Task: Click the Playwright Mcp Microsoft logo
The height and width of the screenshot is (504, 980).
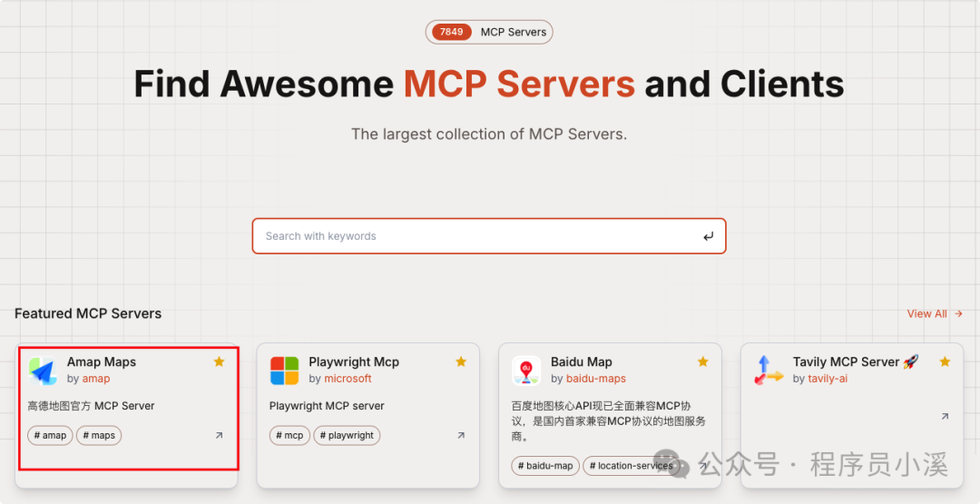Action: tap(284, 371)
